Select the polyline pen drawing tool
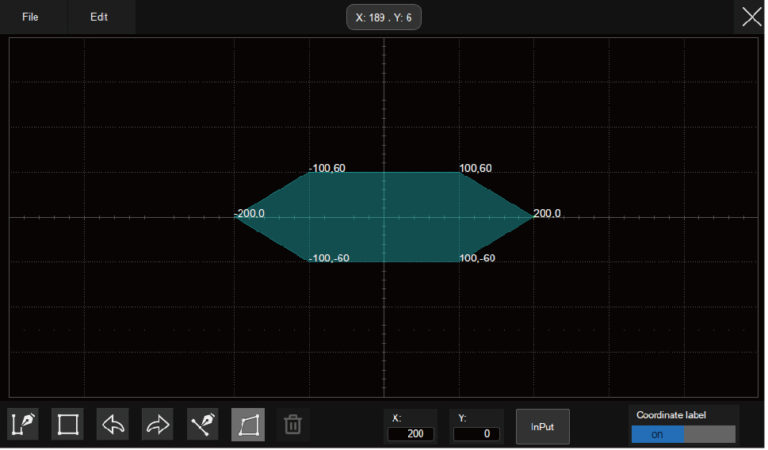 click(x=22, y=424)
